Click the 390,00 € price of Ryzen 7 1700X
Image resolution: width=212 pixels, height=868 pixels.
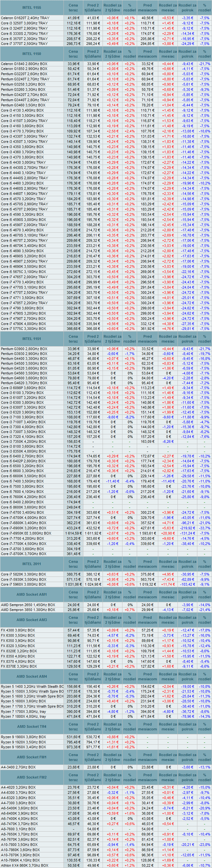[x=74, y=712]
